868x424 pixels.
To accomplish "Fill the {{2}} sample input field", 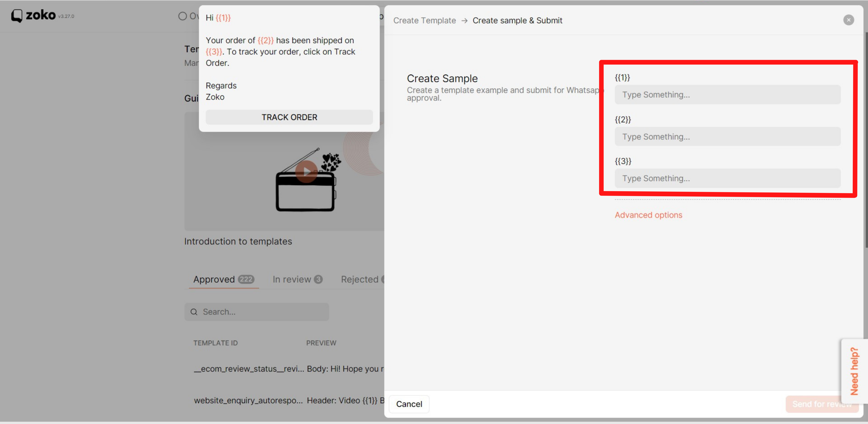I will (x=727, y=136).
